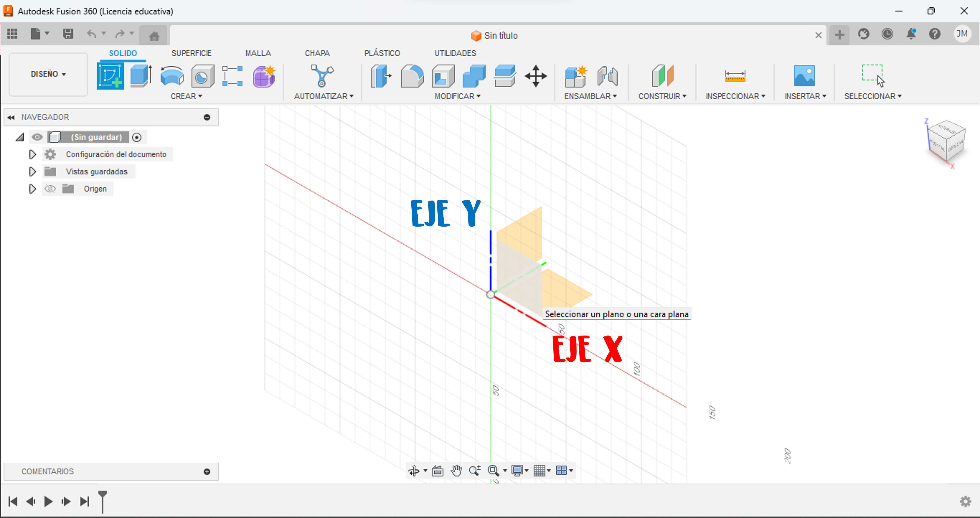980x518 pixels.
Task: Switch to the SUPERFICIE tab
Action: (191, 53)
